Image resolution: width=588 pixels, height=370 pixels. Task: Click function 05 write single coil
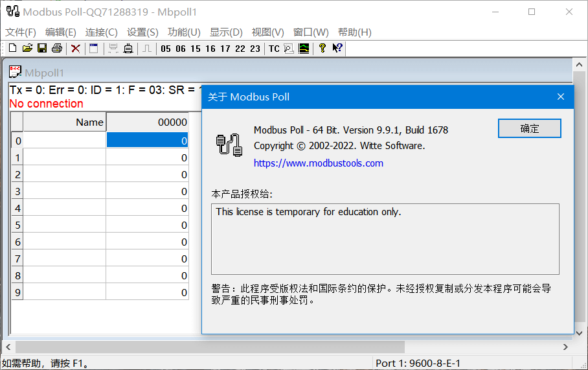165,49
